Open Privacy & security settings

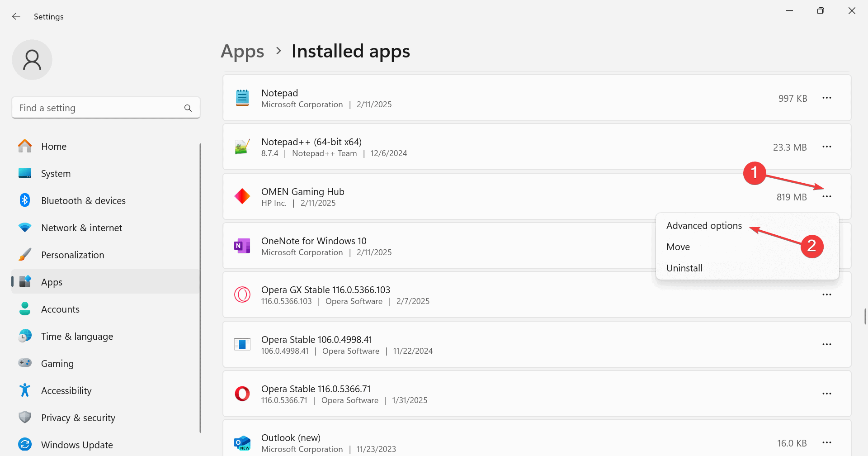pyautogui.click(x=106, y=418)
